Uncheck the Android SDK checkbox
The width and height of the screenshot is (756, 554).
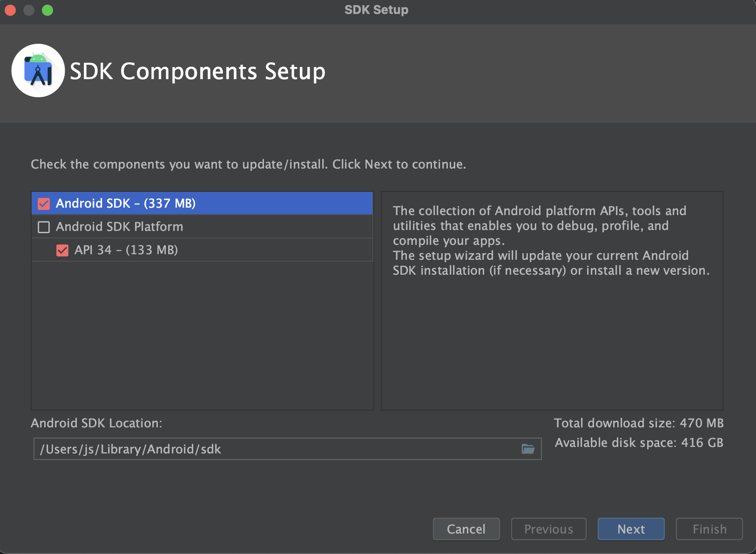[44, 203]
